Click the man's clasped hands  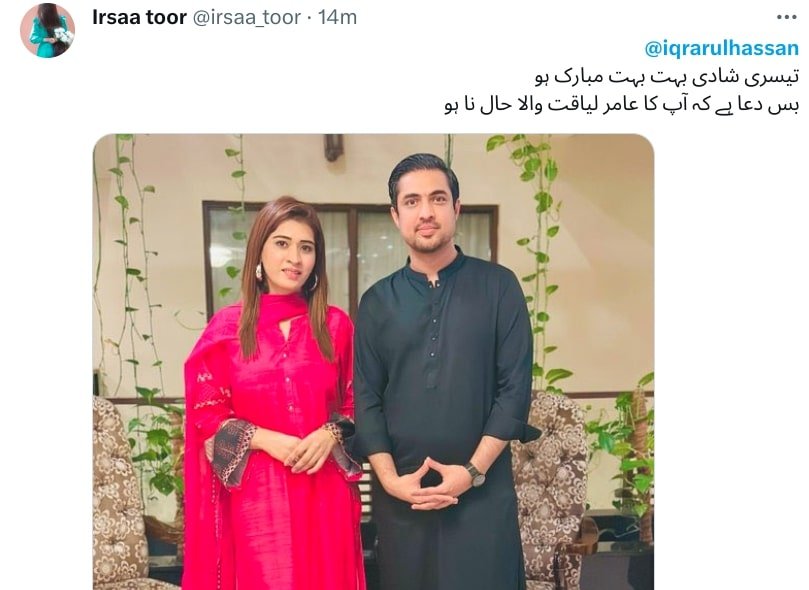pos(427,485)
